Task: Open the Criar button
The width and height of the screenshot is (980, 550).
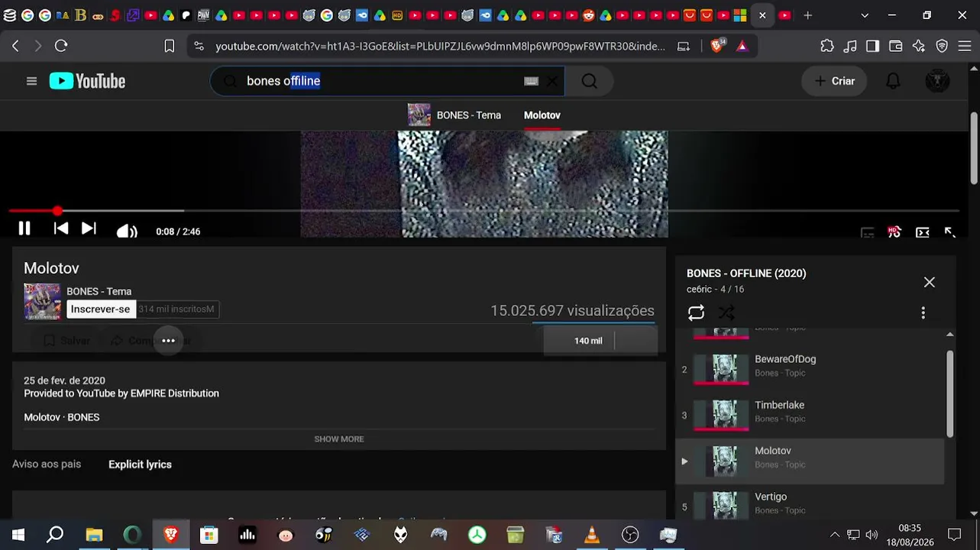Action: point(834,81)
